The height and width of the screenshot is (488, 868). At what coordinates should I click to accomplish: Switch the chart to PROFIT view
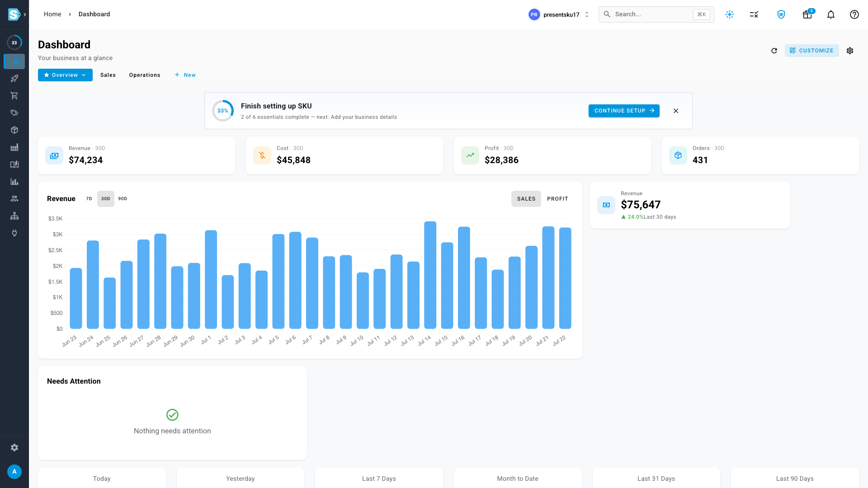(557, 199)
